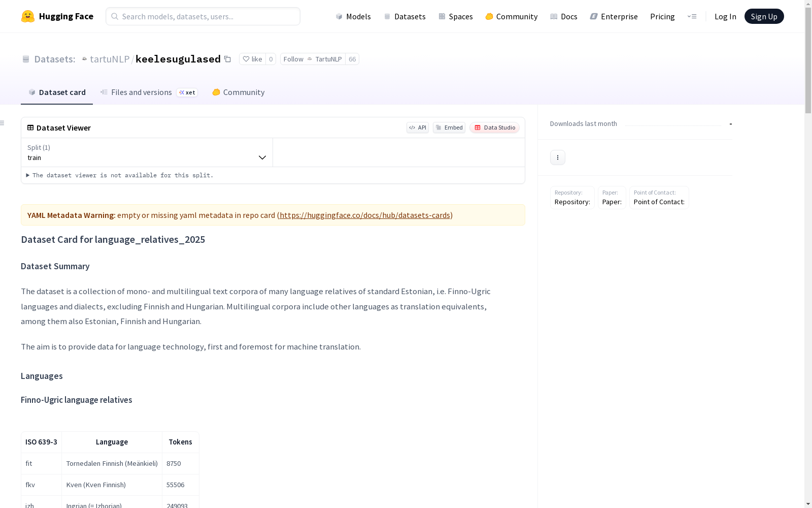Open the Enterprise page

(x=614, y=16)
